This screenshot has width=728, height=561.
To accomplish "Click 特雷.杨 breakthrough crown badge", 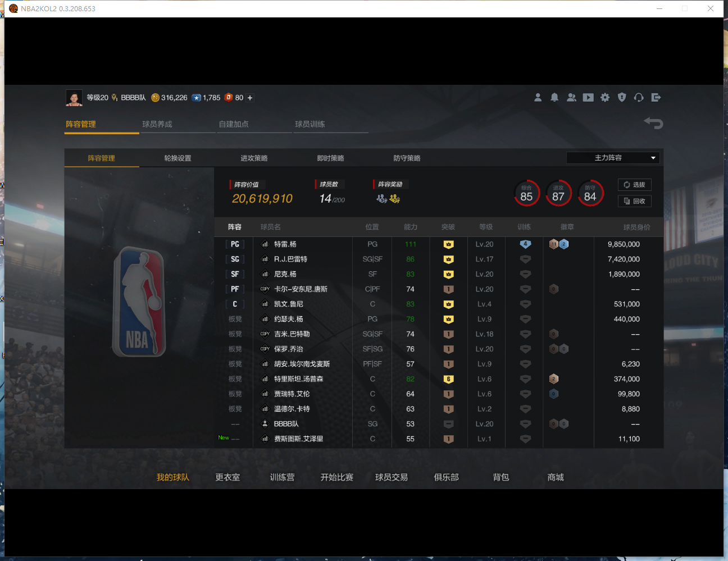I will 448,244.
